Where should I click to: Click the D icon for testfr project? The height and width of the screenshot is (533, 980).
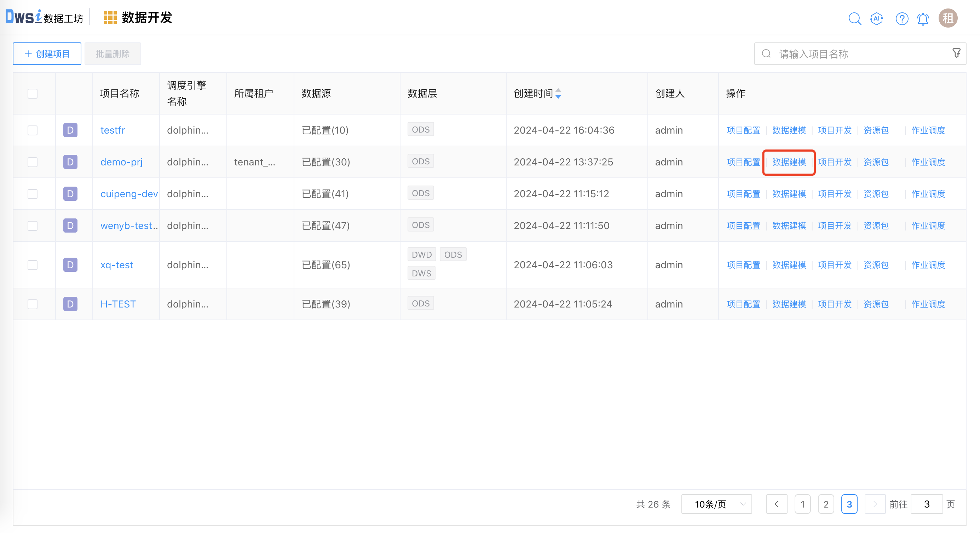coord(70,130)
